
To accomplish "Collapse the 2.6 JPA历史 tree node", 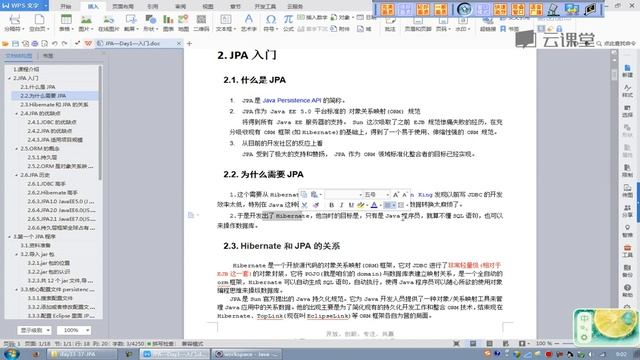I will click(x=17, y=175).
